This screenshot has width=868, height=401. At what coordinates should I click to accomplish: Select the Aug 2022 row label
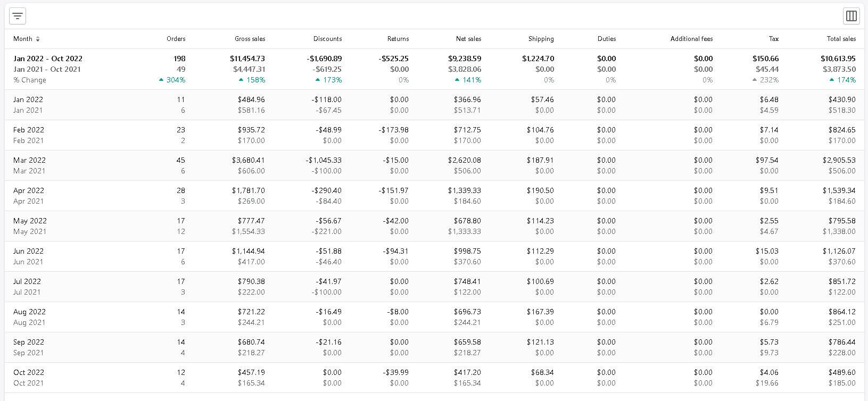(29, 312)
